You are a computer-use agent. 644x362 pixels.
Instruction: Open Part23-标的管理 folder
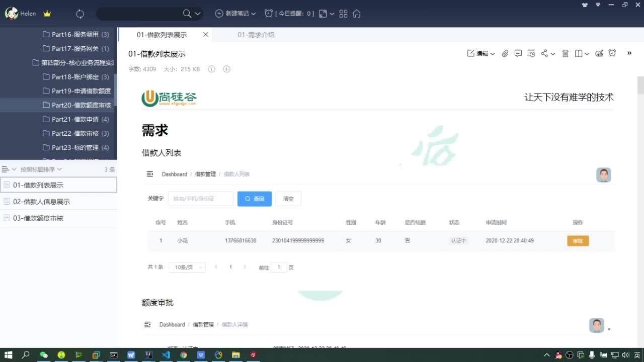coord(75,147)
